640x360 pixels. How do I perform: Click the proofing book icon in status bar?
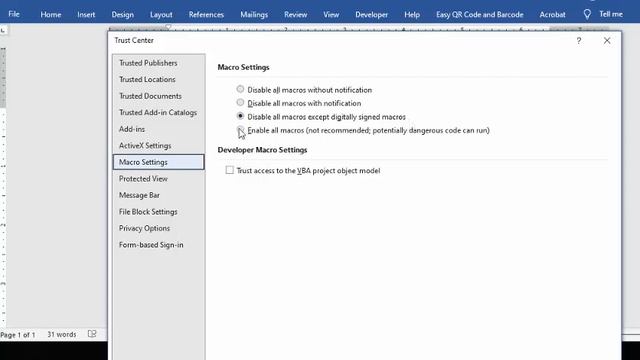(92, 334)
